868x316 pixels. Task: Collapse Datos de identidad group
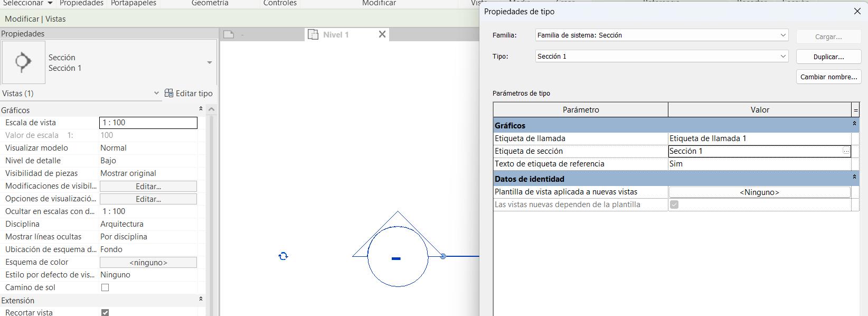point(854,177)
